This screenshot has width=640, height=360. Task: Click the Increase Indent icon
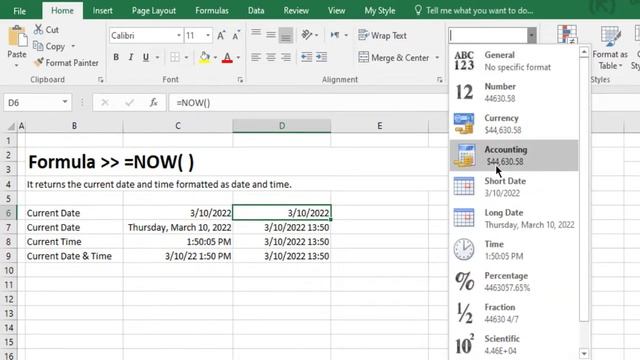pos(322,57)
